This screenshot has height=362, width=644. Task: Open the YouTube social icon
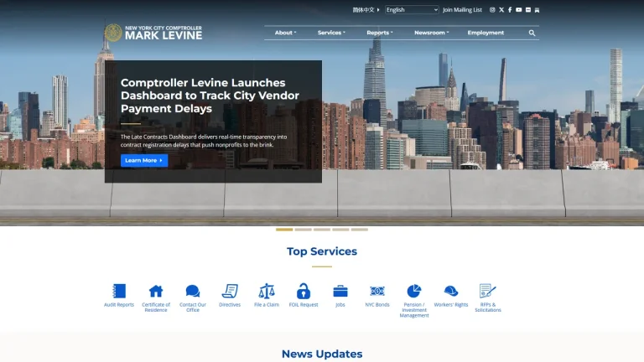click(x=519, y=10)
